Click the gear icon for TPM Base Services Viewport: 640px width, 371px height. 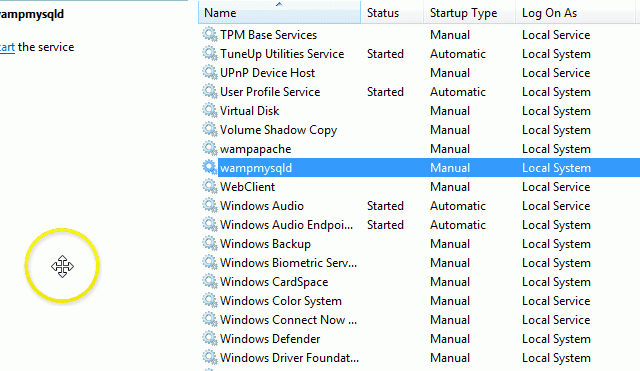210,34
